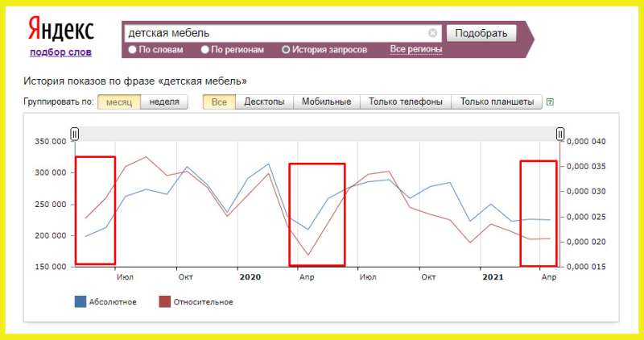Screen dimensions: 644x340
Task: Click the Подобрать button
Action: point(481,33)
